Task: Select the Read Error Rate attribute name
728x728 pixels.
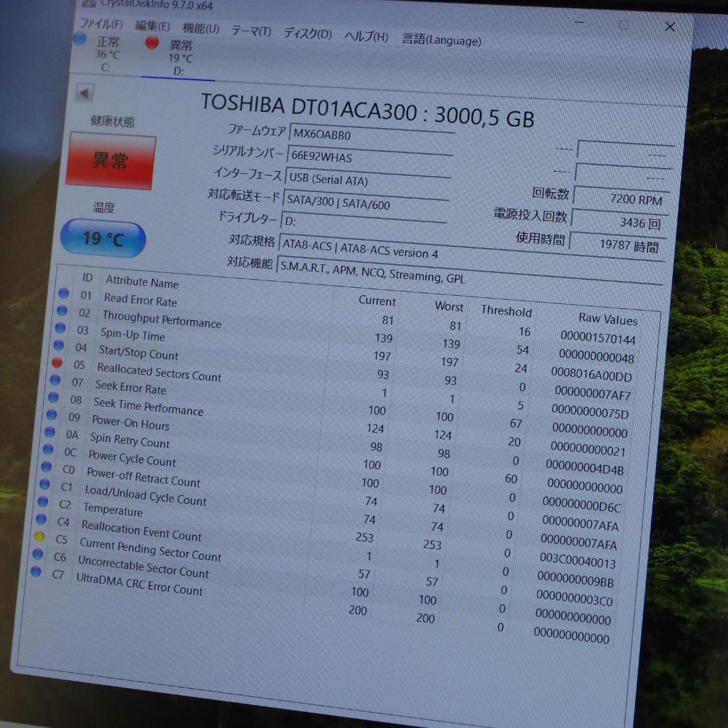Action: click(140, 300)
